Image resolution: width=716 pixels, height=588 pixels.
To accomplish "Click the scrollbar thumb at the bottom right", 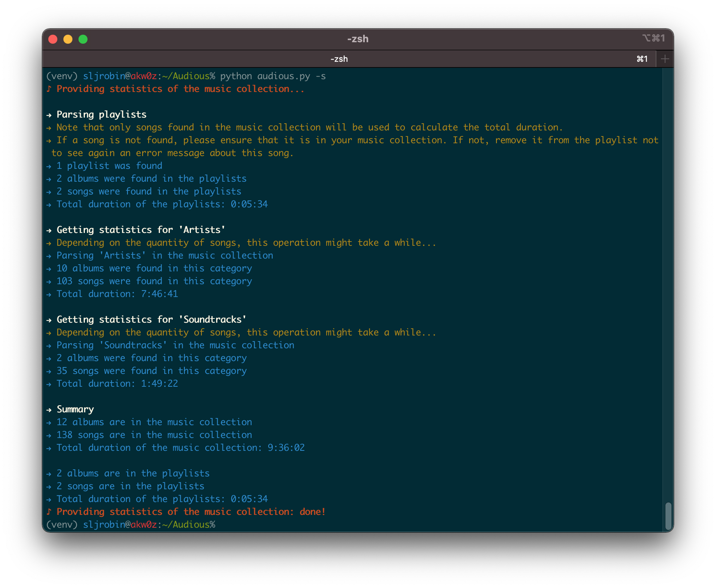I will pos(668,516).
